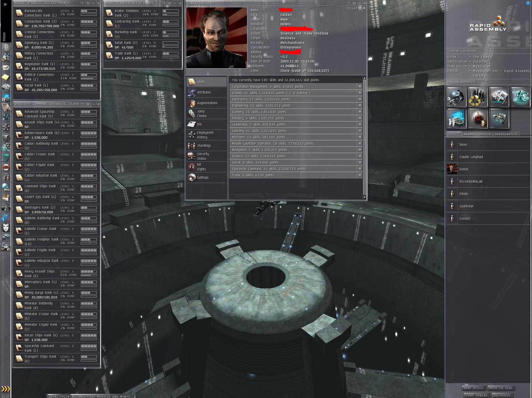The image size is (532, 398).
Task: Open the mail envelope sidebar icon
Action: click(x=6, y=68)
